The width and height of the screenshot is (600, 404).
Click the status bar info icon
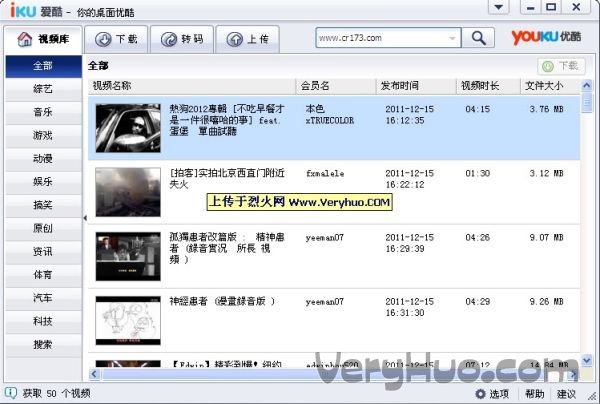10,393
